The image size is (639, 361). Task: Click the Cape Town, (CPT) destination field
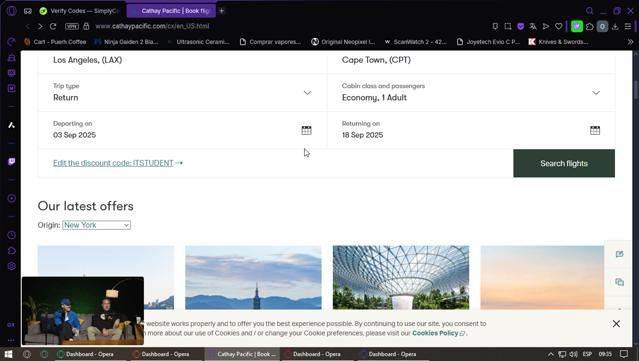point(471,62)
